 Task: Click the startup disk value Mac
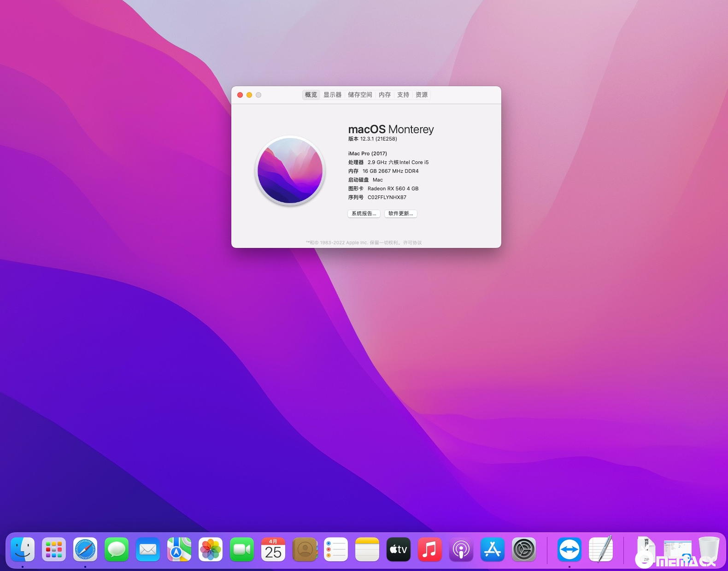click(x=378, y=180)
